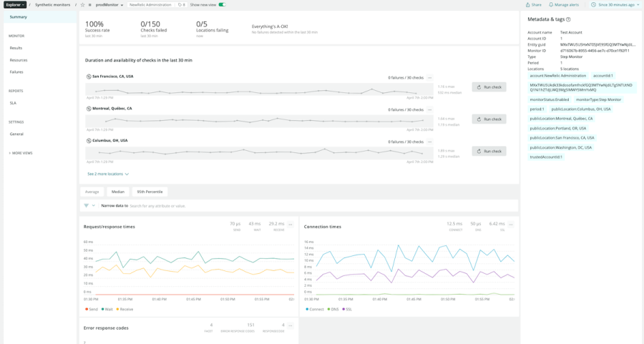644x344 pixels.
Task: Open Results in the sidebar
Action: coord(16,48)
